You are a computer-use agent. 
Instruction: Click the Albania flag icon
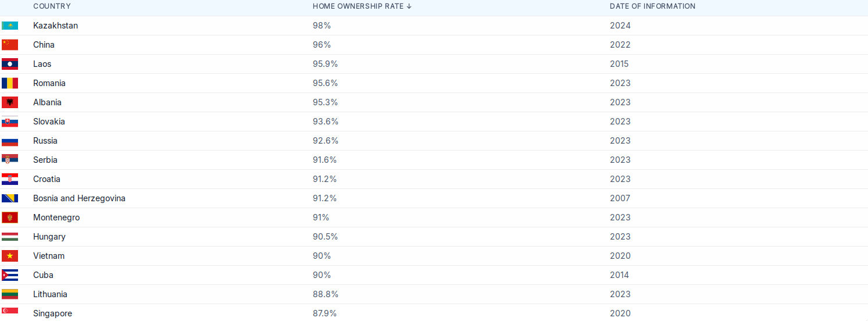click(10, 102)
